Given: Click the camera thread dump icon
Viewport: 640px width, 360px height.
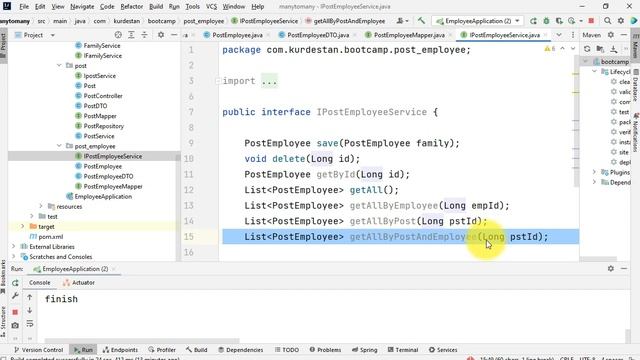Looking at the screenshot, I should [x=15, y=325].
